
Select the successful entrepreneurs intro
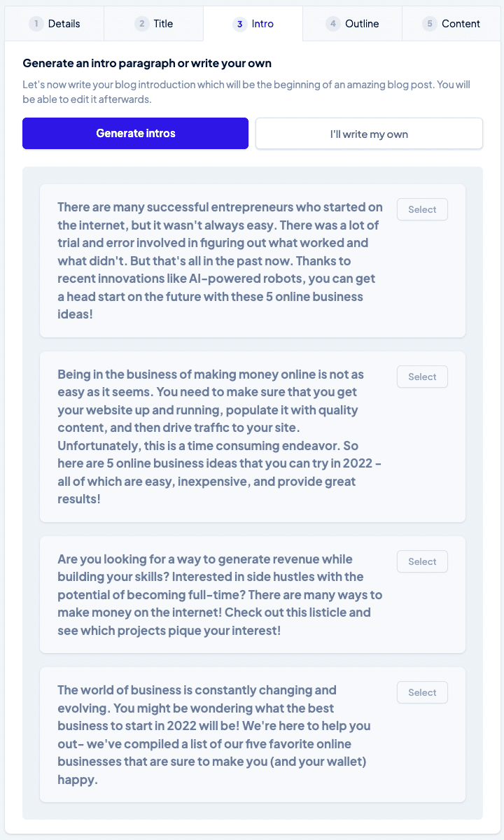[x=422, y=209]
